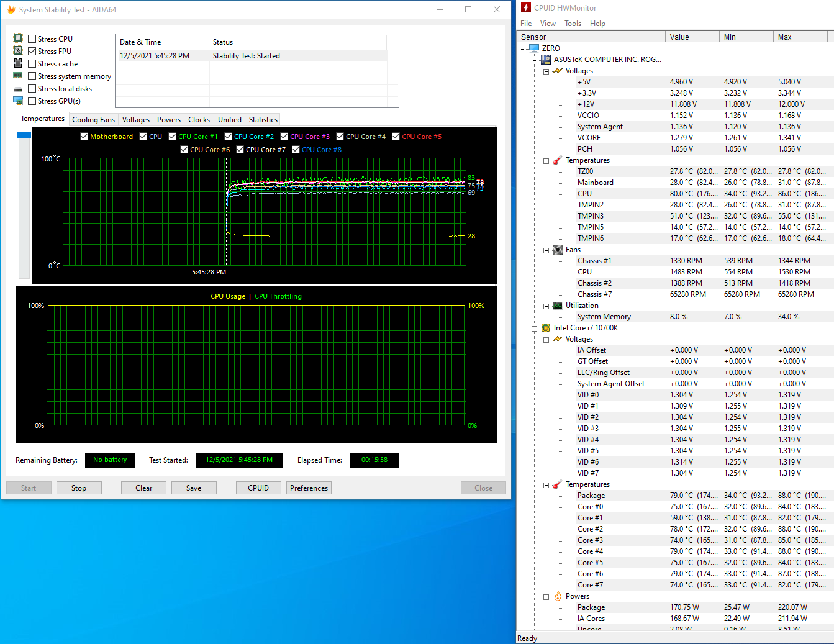Screen dimensions: 834x644
Task: Toggle CPU Core #3 graph checkbox
Action: coord(284,137)
